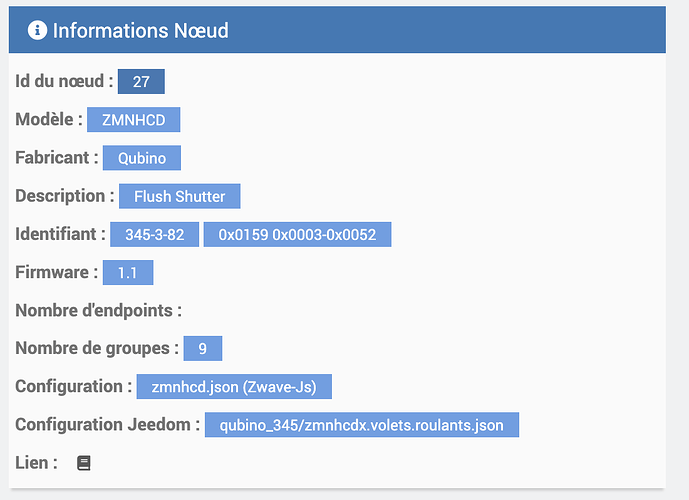
Task: Click the Lien label
Action: pyautogui.click(x=36, y=463)
